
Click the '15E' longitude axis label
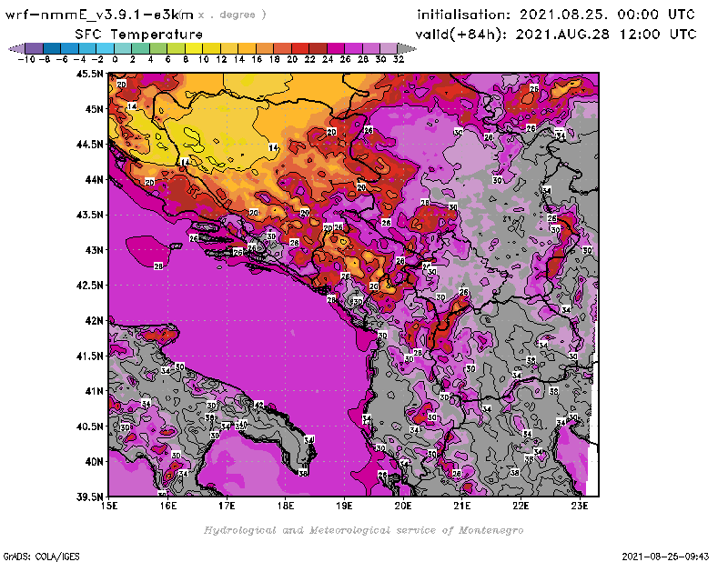(x=108, y=506)
